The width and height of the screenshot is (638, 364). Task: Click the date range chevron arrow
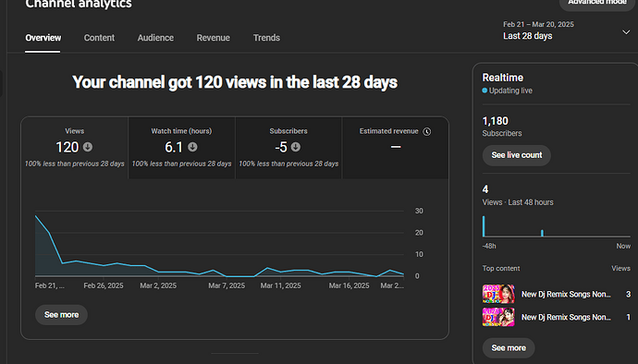(626, 32)
